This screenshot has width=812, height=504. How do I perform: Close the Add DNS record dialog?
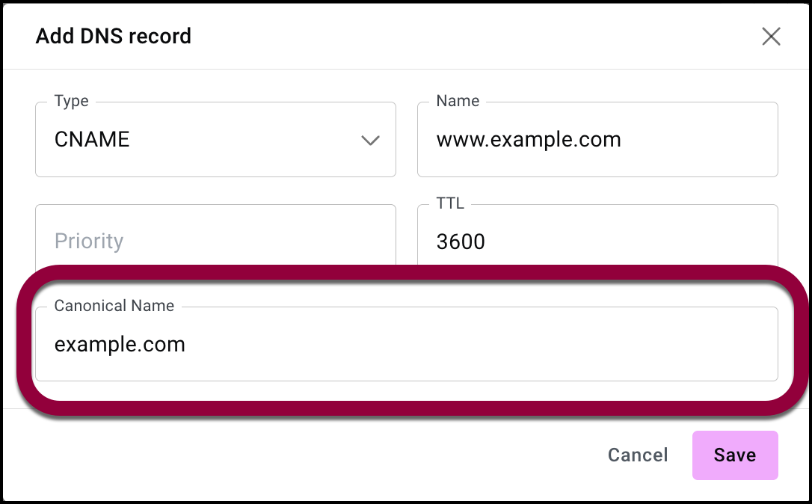[771, 37]
